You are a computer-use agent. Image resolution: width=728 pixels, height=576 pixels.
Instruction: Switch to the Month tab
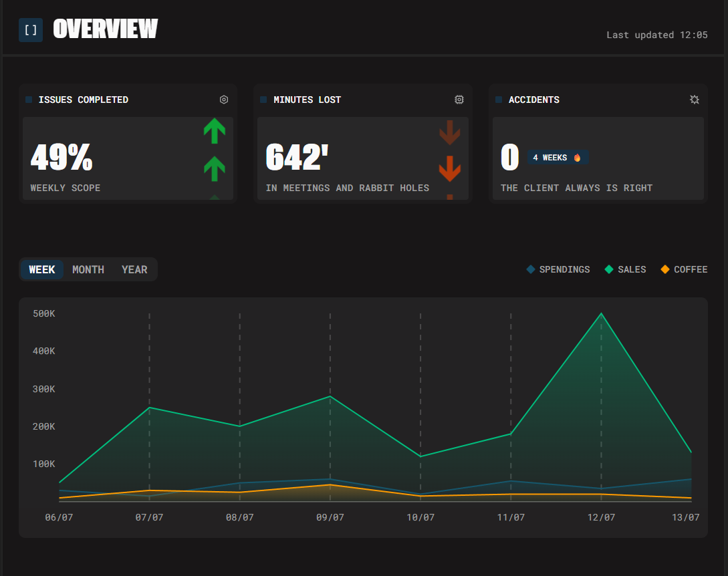pos(88,269)
